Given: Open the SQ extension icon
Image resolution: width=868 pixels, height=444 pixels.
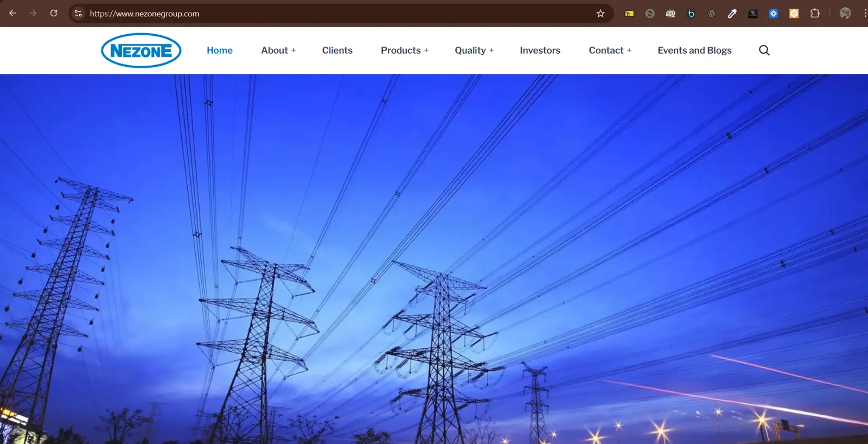Looking at the screenshot, I should 671,14.
